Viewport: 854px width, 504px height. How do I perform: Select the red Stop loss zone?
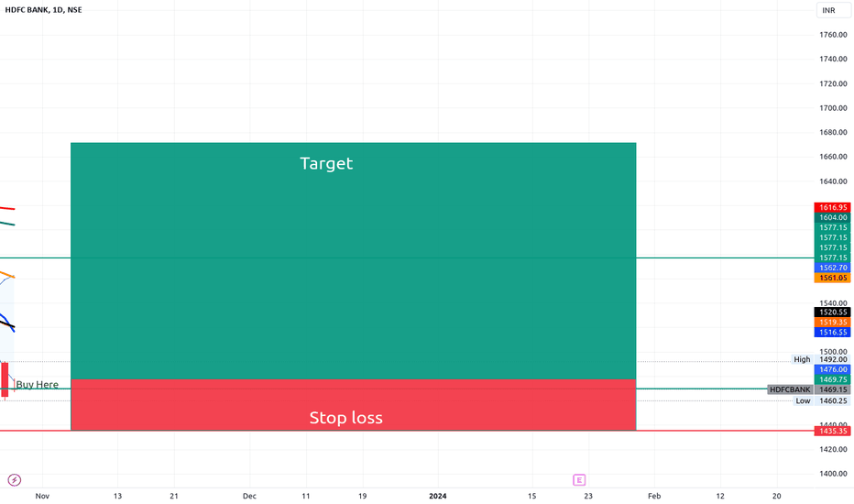353,406
